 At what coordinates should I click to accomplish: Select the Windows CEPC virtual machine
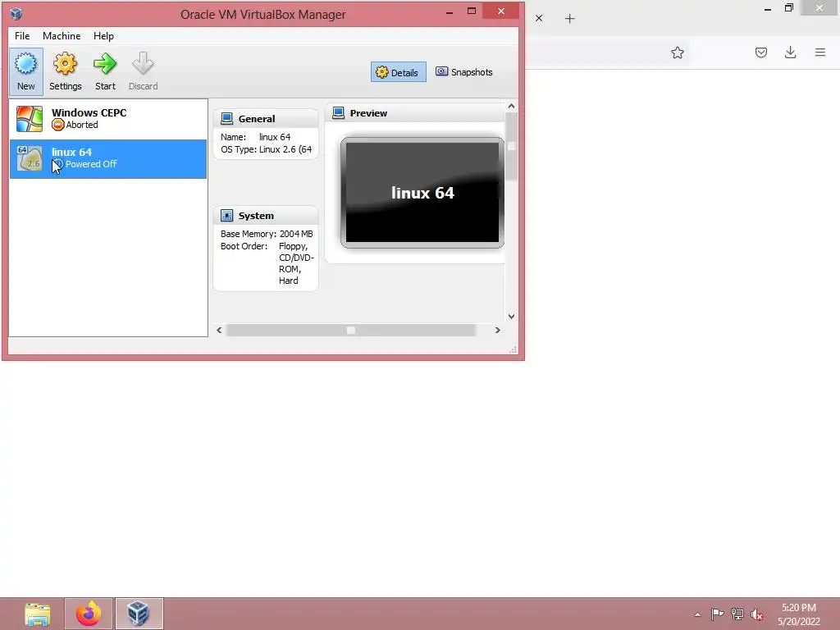coord(108,119)
